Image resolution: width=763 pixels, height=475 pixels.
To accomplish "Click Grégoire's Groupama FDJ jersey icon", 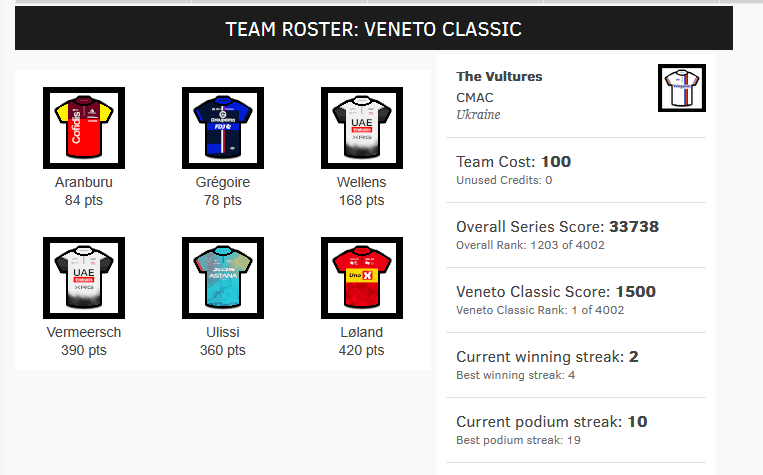I will [x=222, y=128].
